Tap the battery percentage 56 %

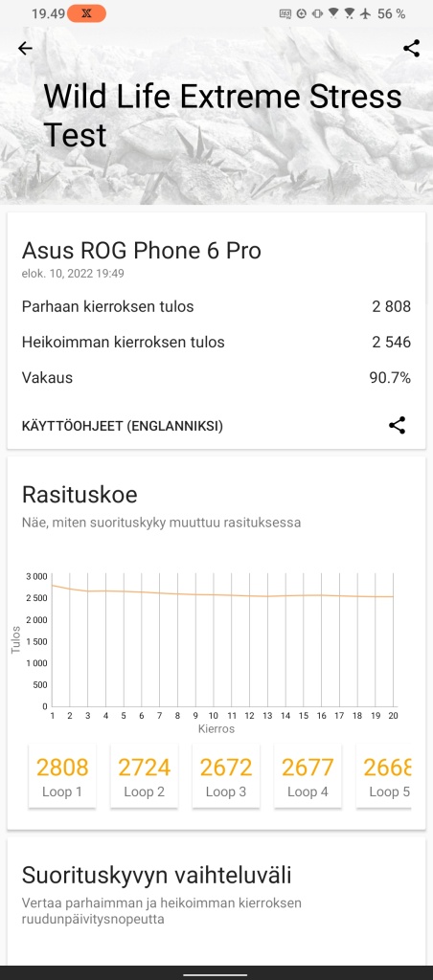click(x=392, y=13)
